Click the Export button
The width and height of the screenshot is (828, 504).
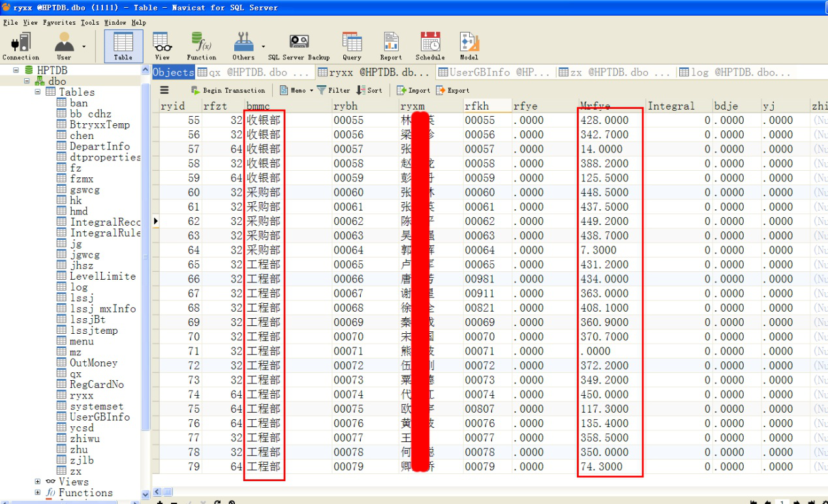point(453,91)
